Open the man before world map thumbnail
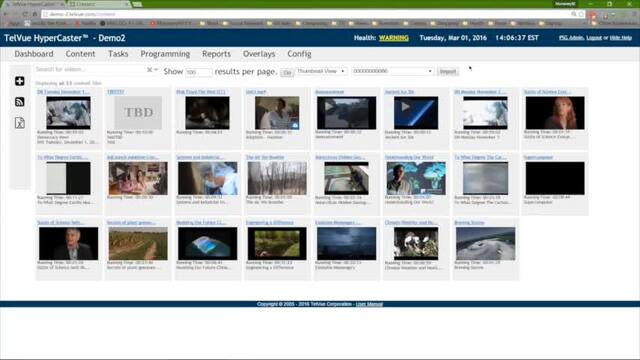Screen dimensions: 640x360 (416, 178)
